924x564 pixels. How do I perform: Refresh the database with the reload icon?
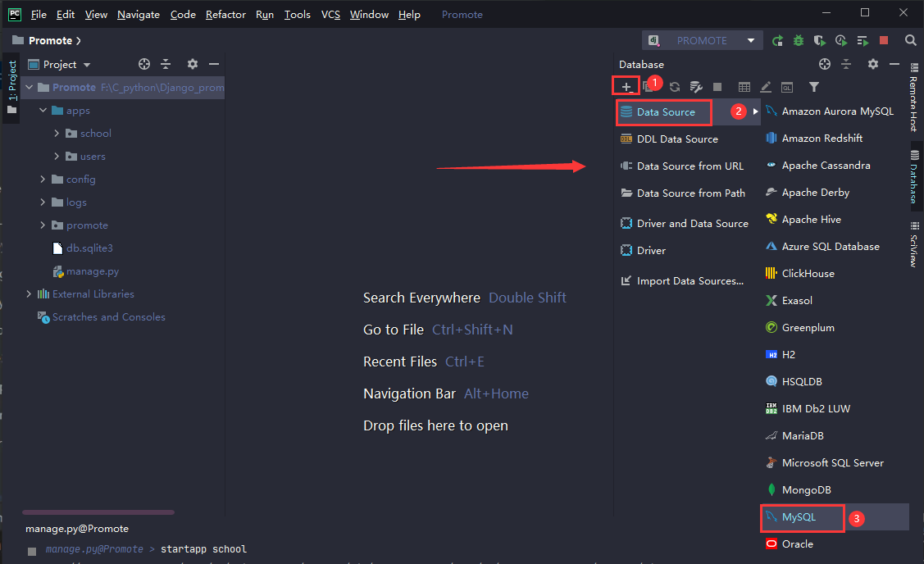pyautogui.click(x=675, y=87)
